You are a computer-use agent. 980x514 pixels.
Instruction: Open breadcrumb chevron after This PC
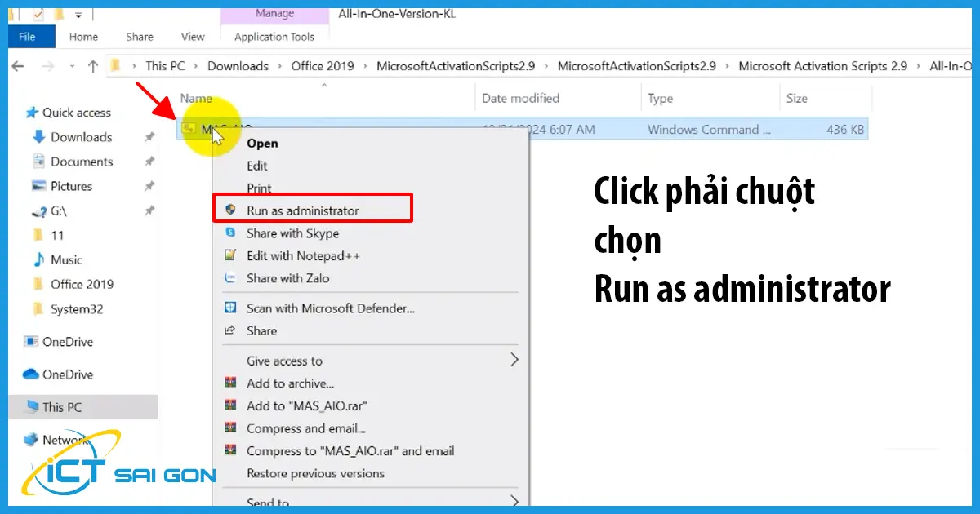tap(197, 66)
